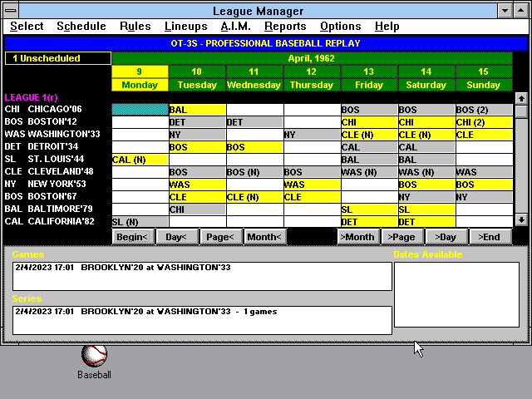Jump to schedule start with Begin<
Screen dimensions: 532x399
tap(132, 237)
